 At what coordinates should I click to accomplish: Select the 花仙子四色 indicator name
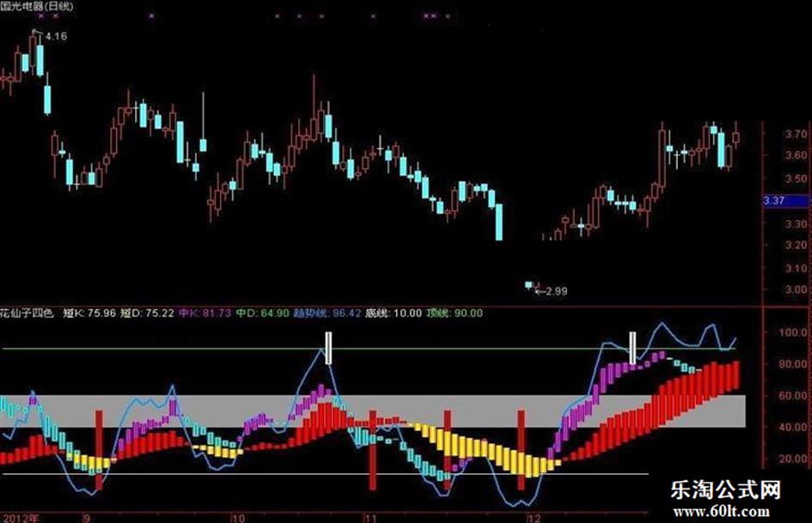pyautogui.click(x=27, y=313)
